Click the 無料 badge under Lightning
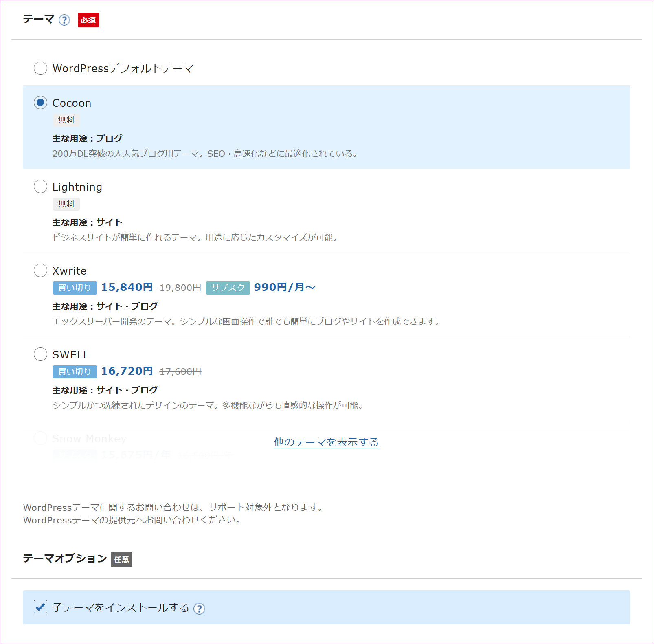Viewport: 654px width, 644px height. click(x=66, y=204)
